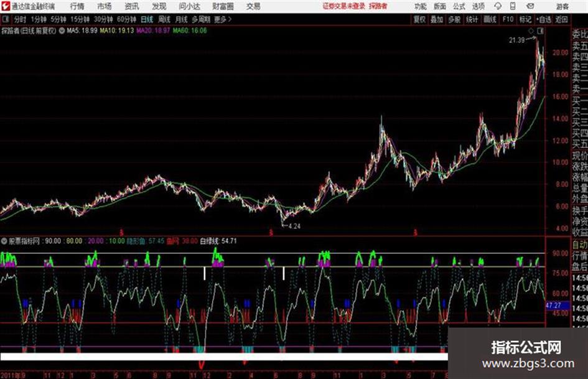588x379 pixels.
Task: Toggle the left sidebar panel icon
Action: (x=5, y=19)
